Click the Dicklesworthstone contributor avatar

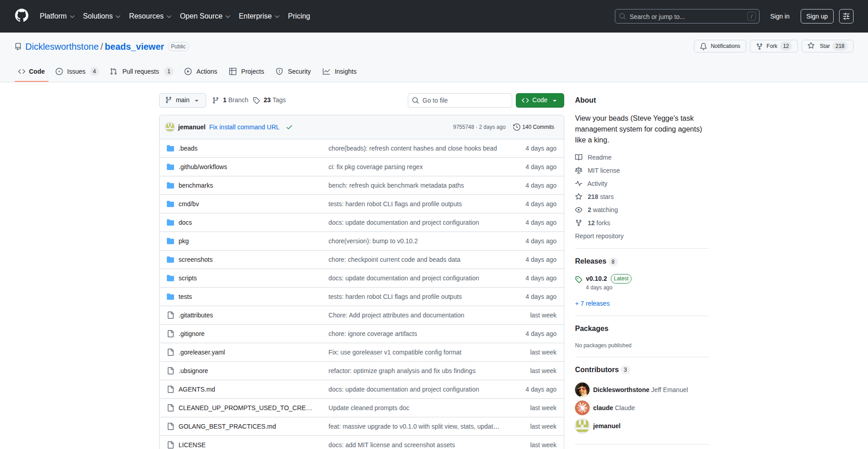point(582,390)
